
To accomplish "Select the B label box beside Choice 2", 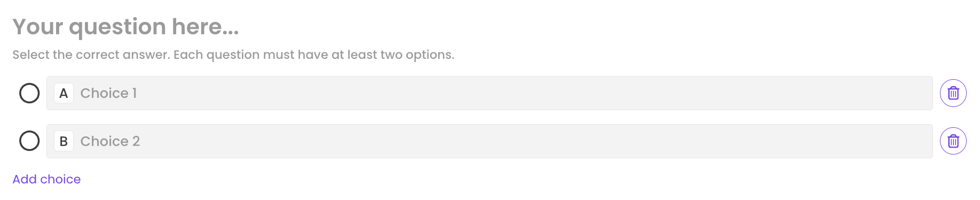I will (x=64, y=141).
